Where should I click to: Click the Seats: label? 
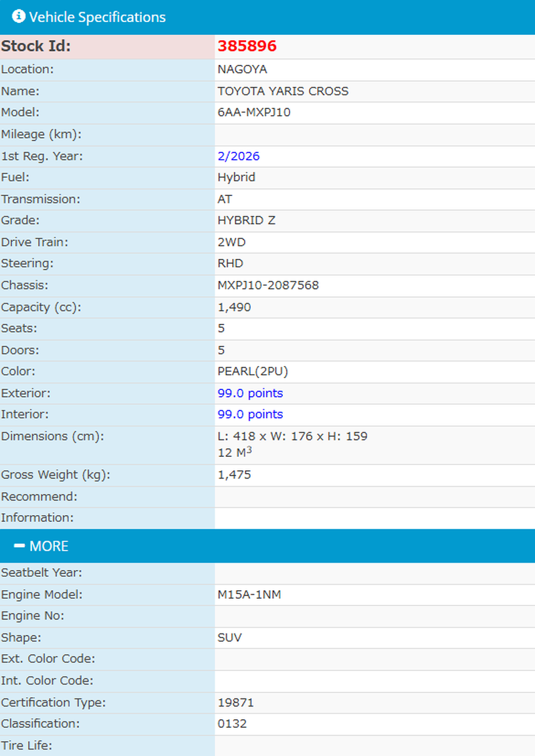coord(19,328)
